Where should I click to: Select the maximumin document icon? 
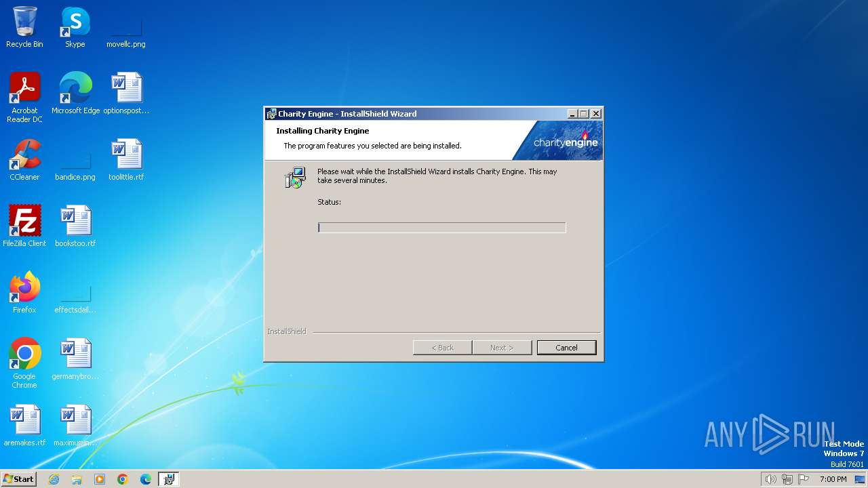point(75,426)
